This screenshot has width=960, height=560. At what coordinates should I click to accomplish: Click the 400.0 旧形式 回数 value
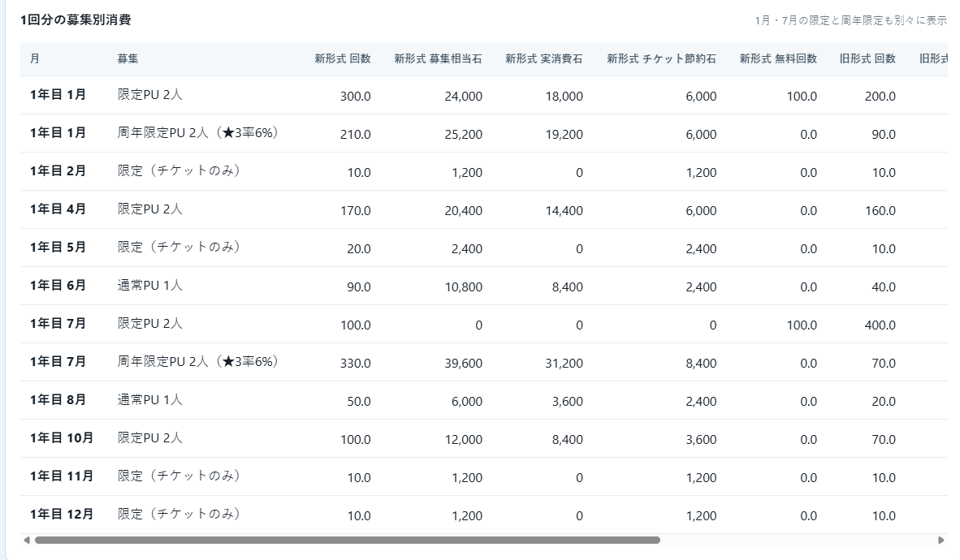click(x=880, y=325)
